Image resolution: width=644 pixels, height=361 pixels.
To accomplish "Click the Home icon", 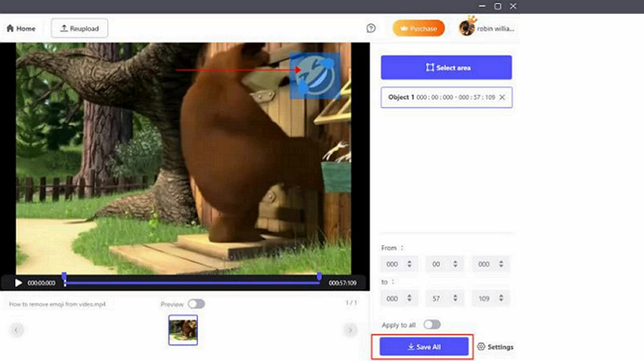I will 10,28.
